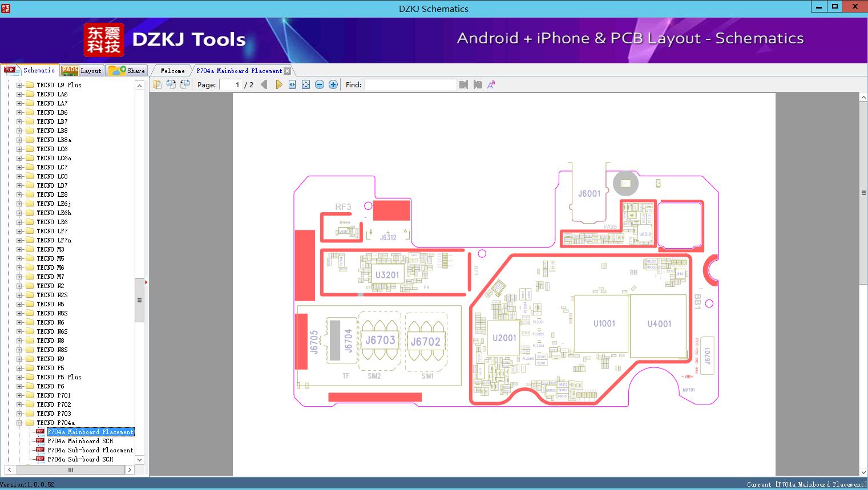
Task: Select the TECNO N9 folder
Action: [50, 359]
